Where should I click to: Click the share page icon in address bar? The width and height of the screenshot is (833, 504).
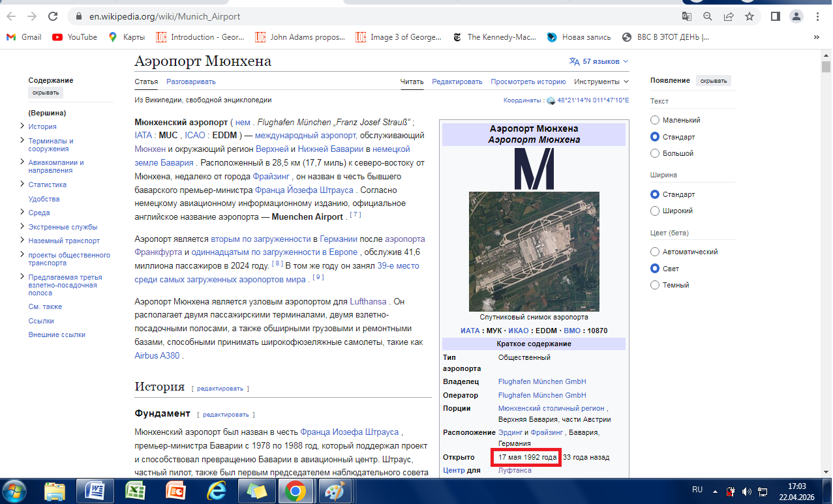click(x=729, y=16)
